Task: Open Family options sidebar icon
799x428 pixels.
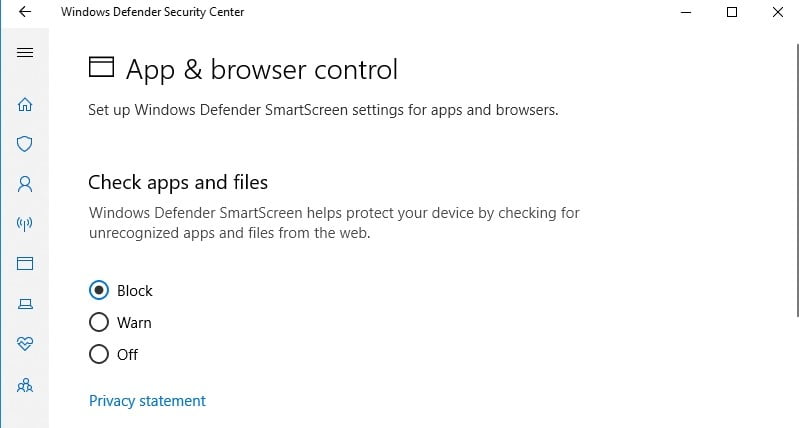Action: pyautogui.click(x=26, y=384)
